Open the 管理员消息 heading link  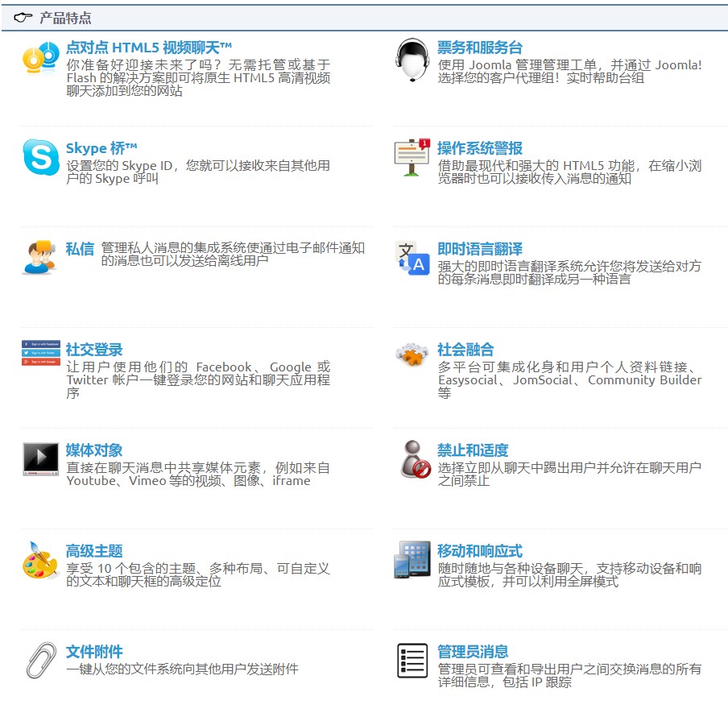[473, 652]
